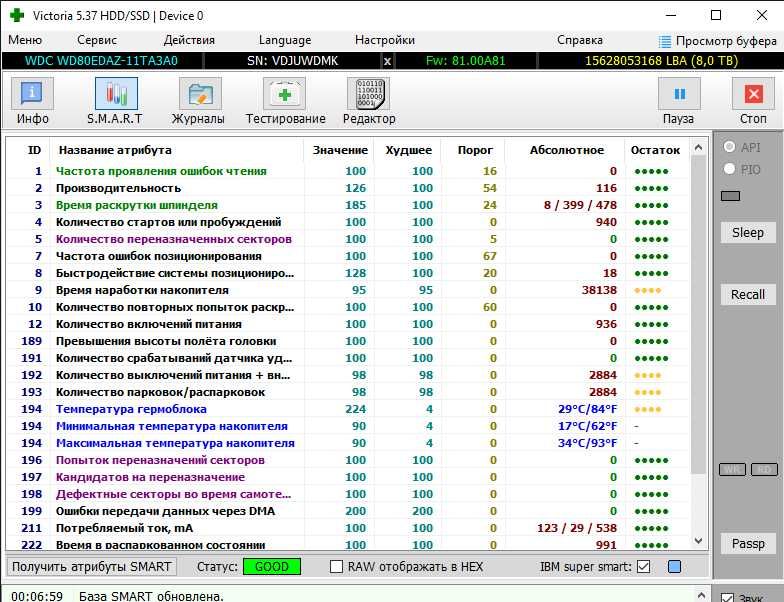
Task: Open the Language menu
Action: point(284,40)
